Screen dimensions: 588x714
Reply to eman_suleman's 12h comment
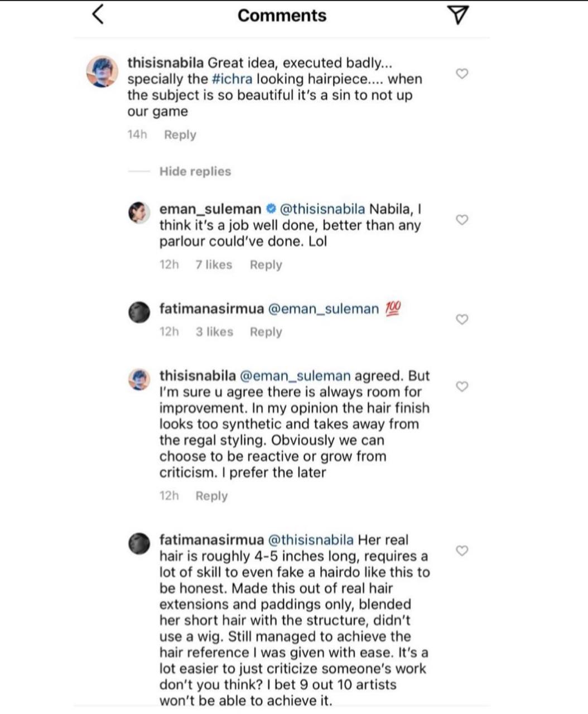(266, 265)
